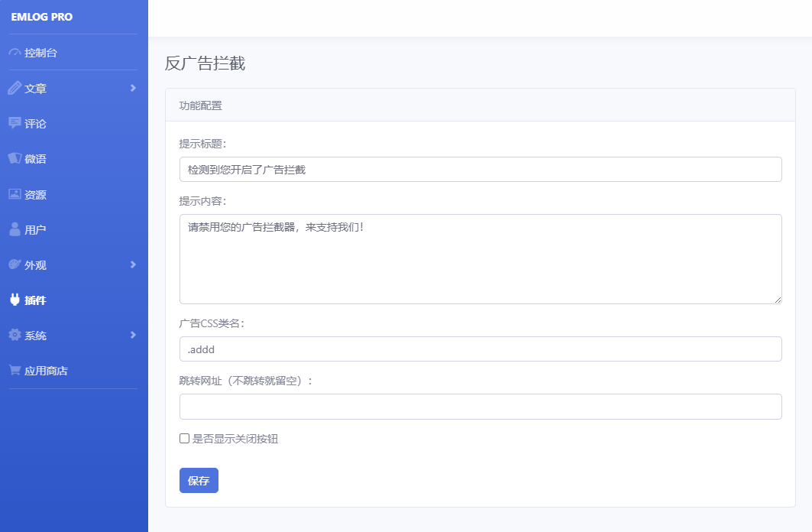812x532 pixels.
Task: Expand the 外观 submenu chevron
Action: pyautogui.click(x=133, y=264)
